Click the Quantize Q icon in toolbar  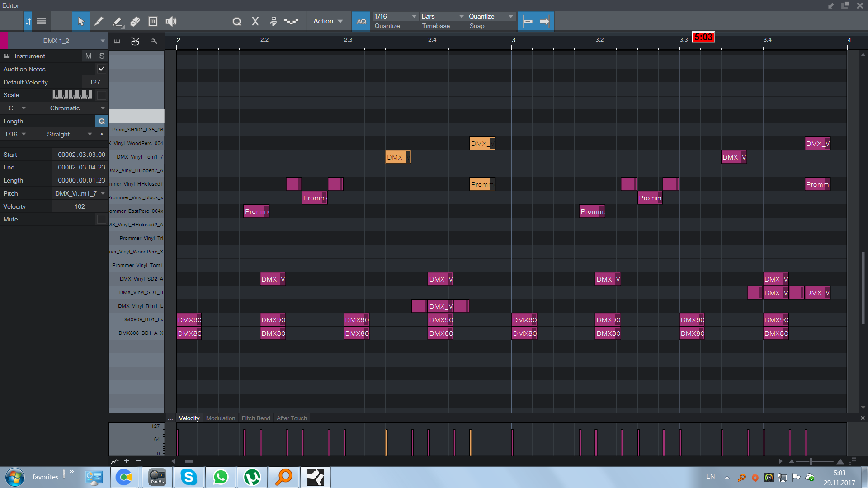click(236, 21)
